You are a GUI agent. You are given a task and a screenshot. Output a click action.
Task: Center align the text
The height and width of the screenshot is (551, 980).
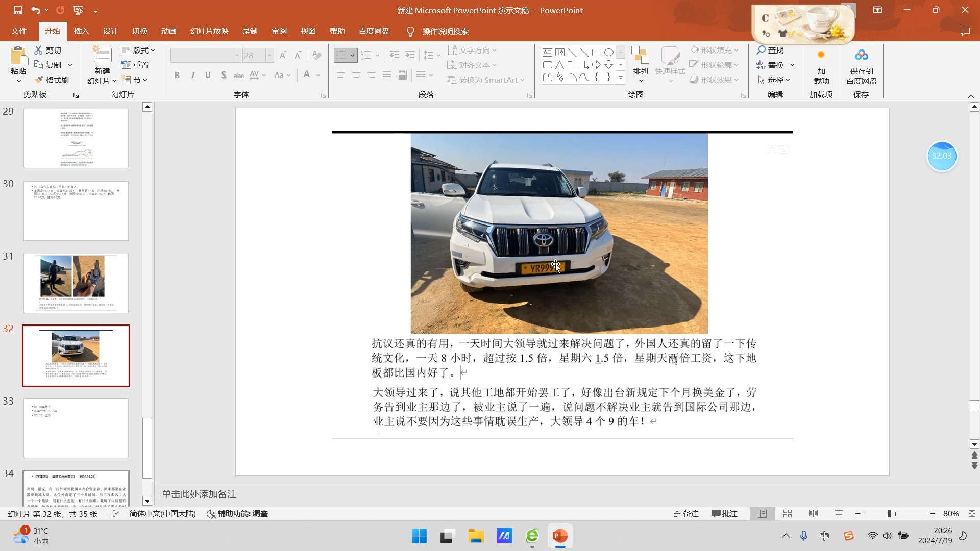click(x=356, y=75)
